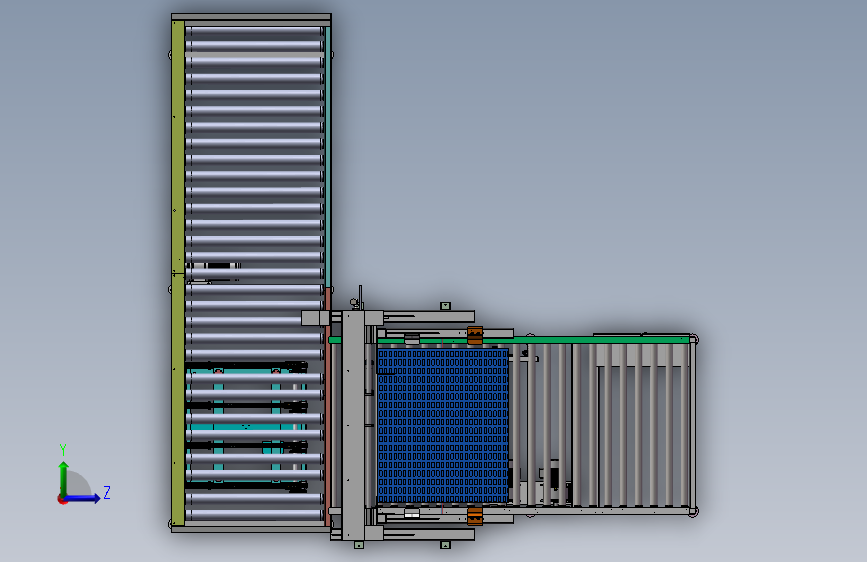Select the lower orange block beside the pallet

coord(475,516)
